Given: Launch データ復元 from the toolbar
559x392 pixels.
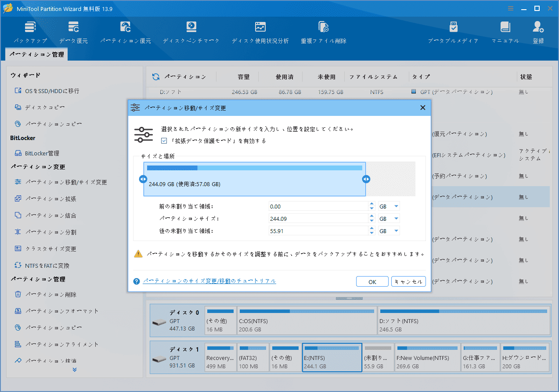Looking at the screenshot, I should pyautogui.click(x=73, y=32).
